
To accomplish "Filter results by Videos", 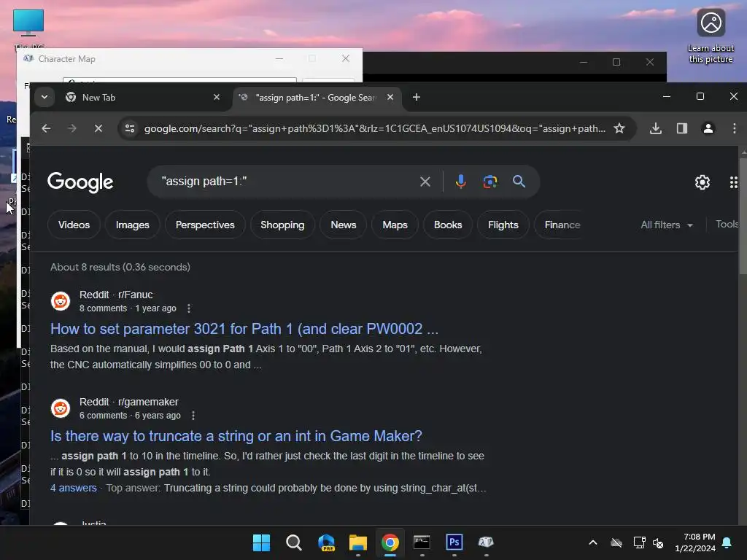I will pos(74,225).
